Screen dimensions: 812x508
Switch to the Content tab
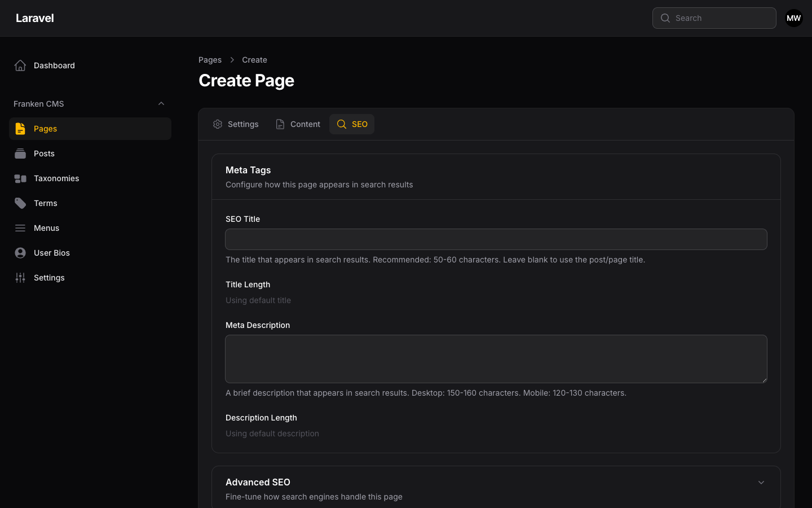point(298,124)
